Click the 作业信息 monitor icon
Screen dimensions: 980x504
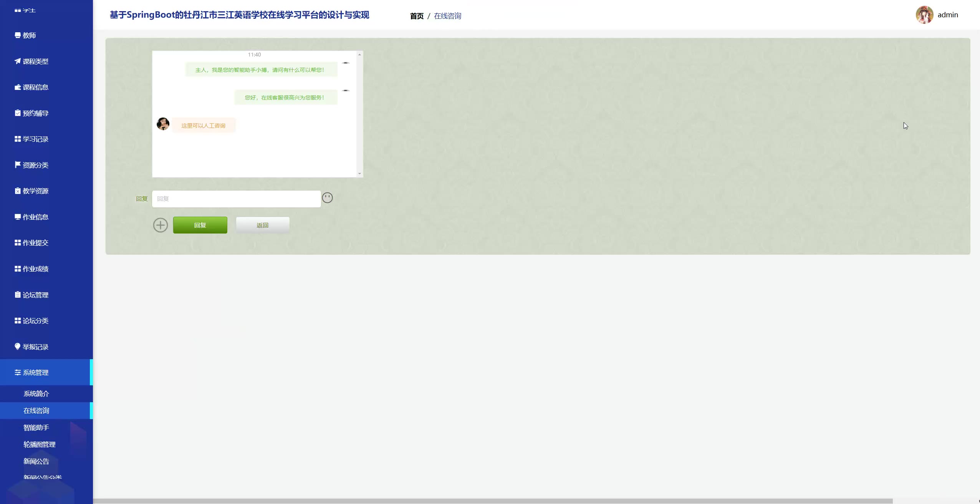pos(17,217)
